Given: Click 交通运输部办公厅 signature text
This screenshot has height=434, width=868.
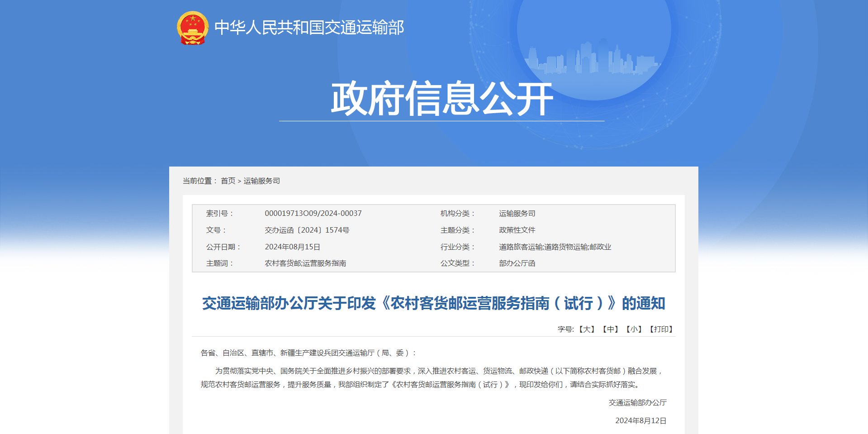Looking at the screenshot, I should click(638, 403).
